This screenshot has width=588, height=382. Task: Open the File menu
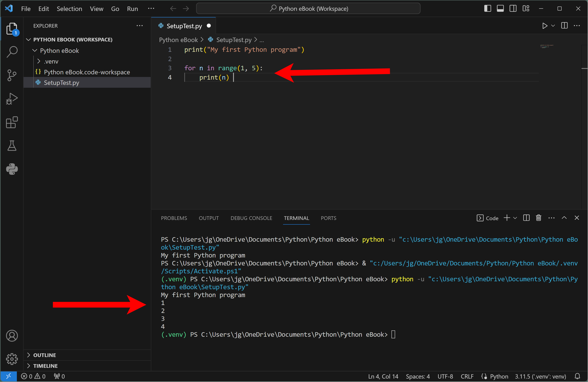coord(26,9)
